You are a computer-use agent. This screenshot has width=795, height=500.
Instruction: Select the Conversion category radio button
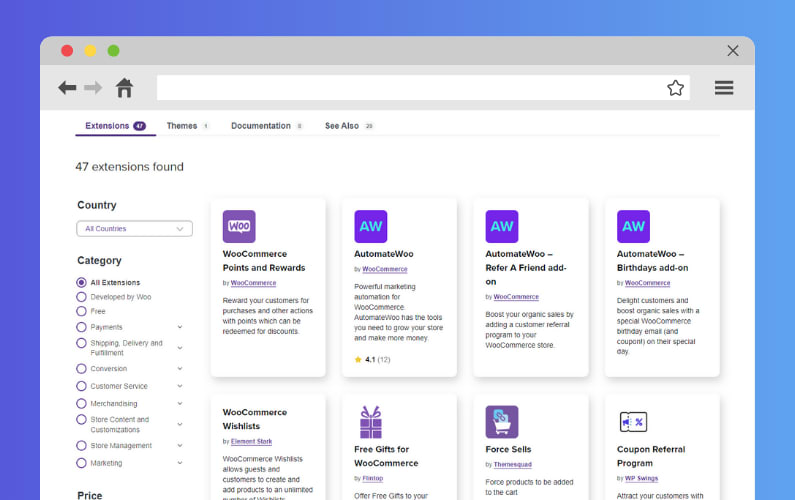pyautogui.click(x=81, y=369)
